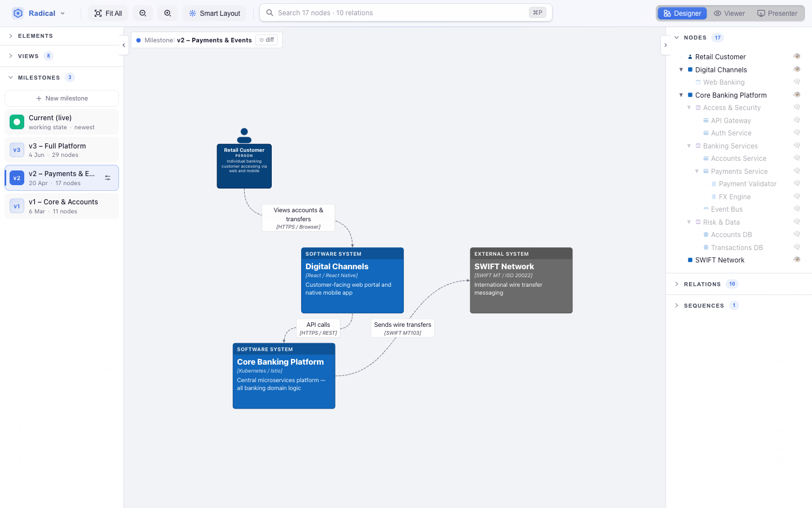Click the v1 milestone badge icon

17,206
